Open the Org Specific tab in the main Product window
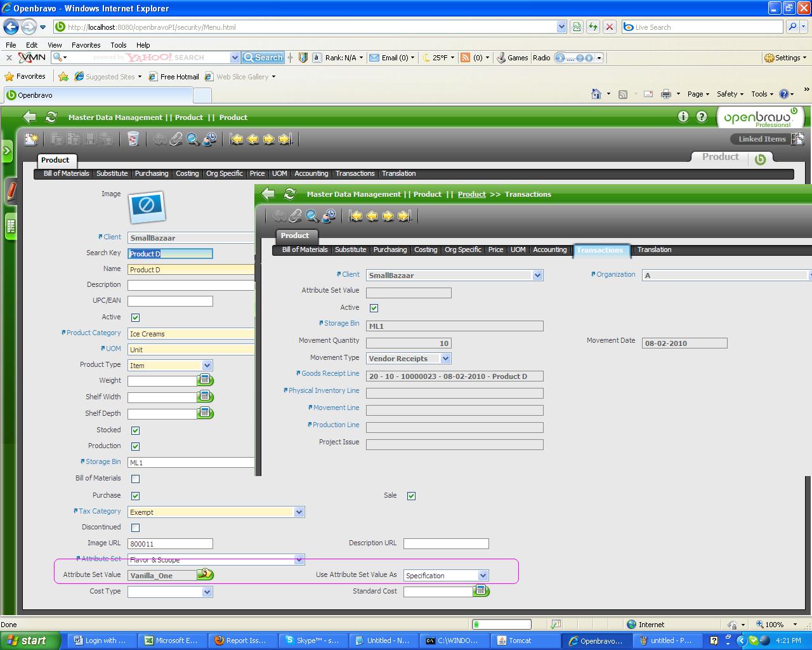Image resolution: width=812 pixels, height=650 pixels. click(x=225, y=173)
